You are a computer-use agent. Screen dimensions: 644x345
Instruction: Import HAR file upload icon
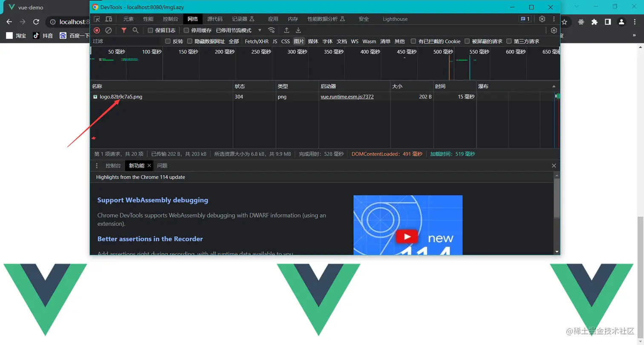(287, 30)
